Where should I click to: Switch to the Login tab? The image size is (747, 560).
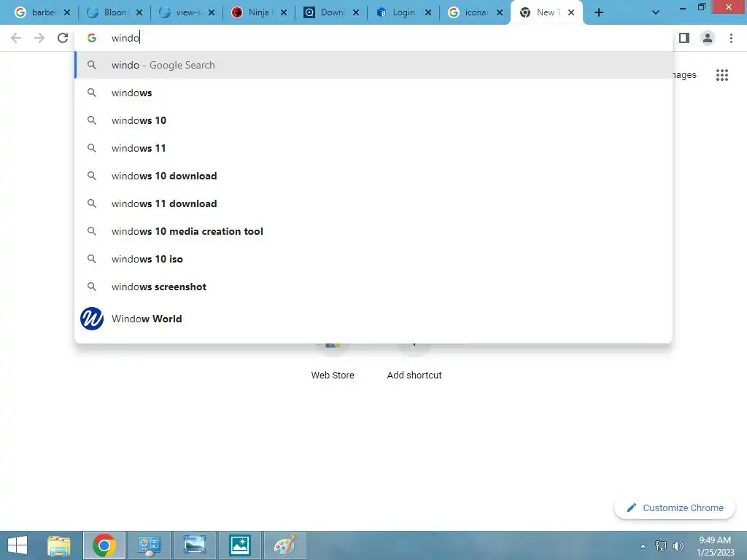[403, 13]
